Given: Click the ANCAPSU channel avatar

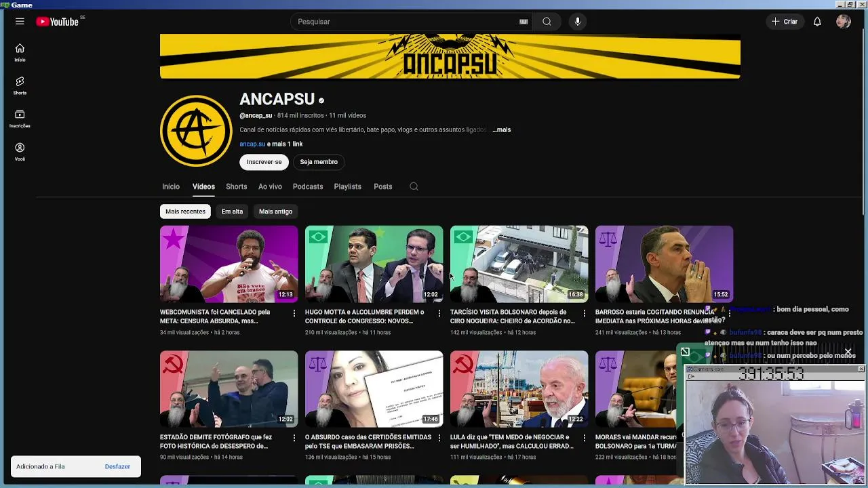Looking at the screenshot, I should click(196, 131).
